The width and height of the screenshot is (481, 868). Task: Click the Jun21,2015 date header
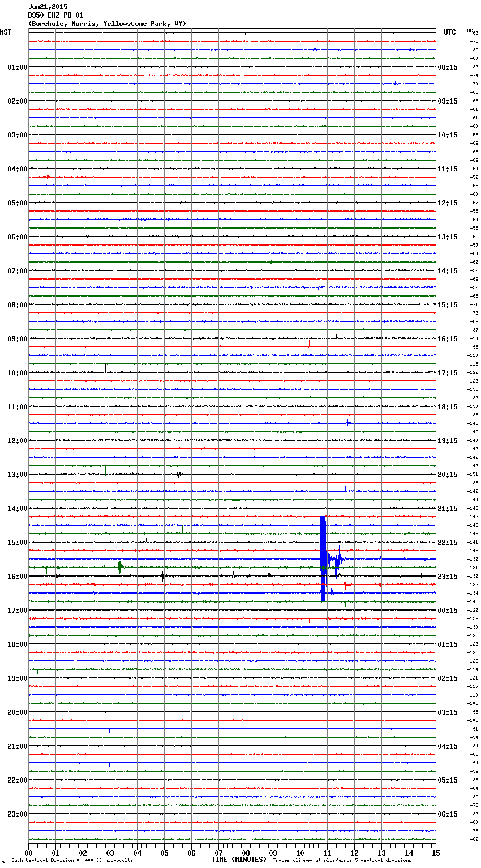click(x=48, y=7)
